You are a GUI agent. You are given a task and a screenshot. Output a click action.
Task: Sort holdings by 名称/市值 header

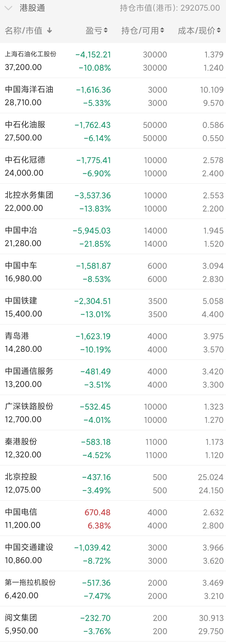(x=24, y=30)
